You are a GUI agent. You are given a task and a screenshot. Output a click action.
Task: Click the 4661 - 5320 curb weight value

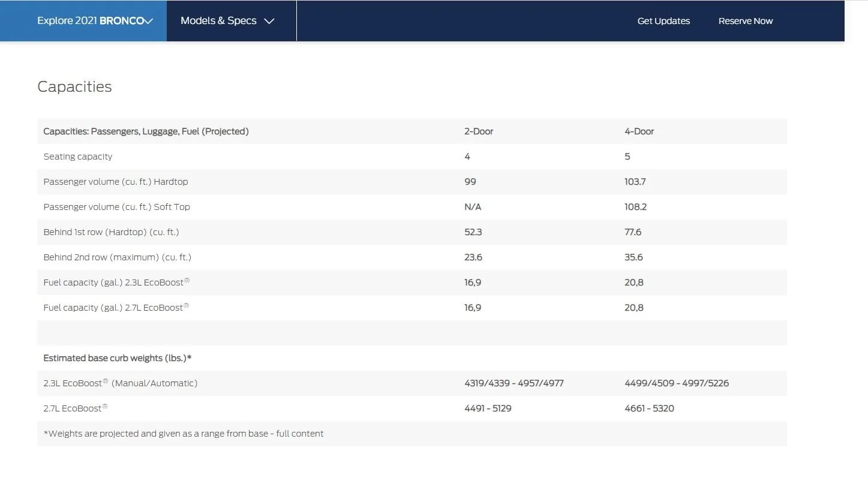(x=649, y=408)
